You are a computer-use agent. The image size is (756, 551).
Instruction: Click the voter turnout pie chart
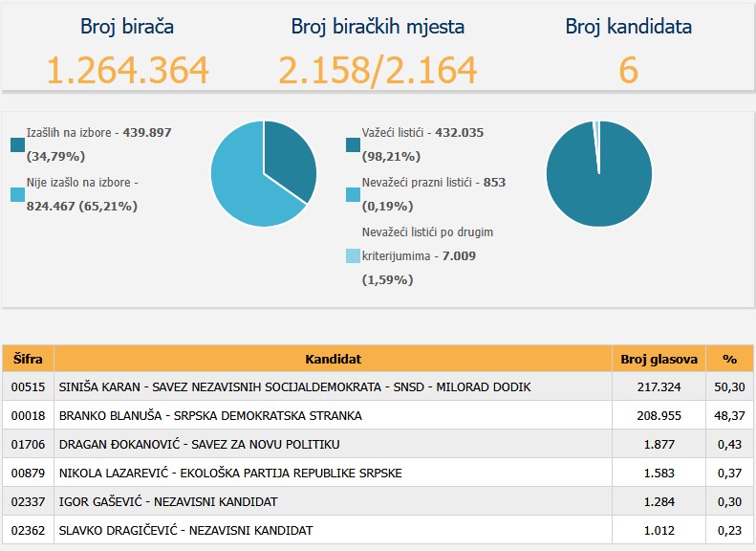click(263, 174)
